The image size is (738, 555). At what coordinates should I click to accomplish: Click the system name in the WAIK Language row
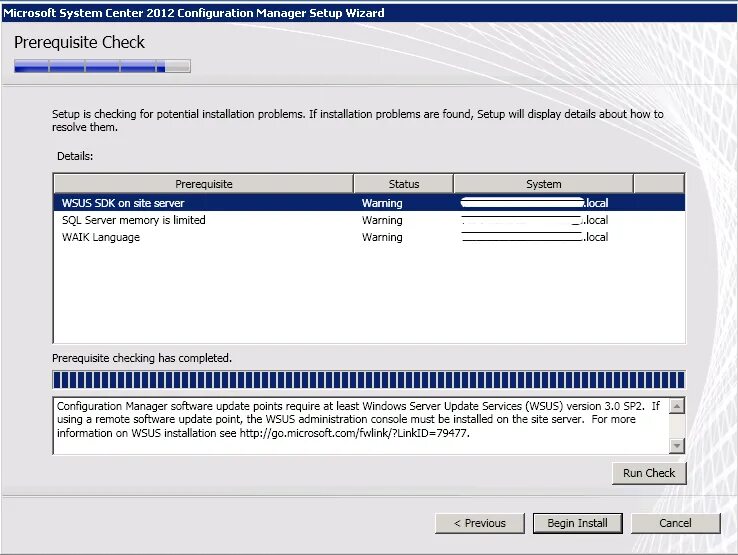click(535, 237)
